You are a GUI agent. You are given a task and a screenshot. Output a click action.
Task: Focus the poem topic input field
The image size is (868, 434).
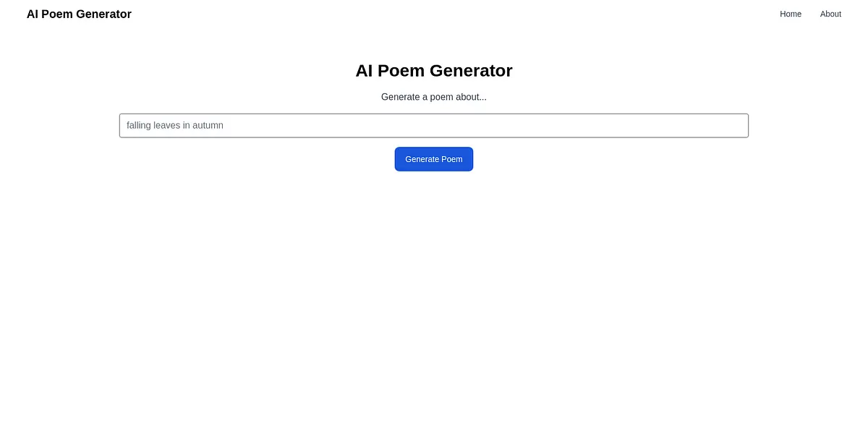point(434,125)
